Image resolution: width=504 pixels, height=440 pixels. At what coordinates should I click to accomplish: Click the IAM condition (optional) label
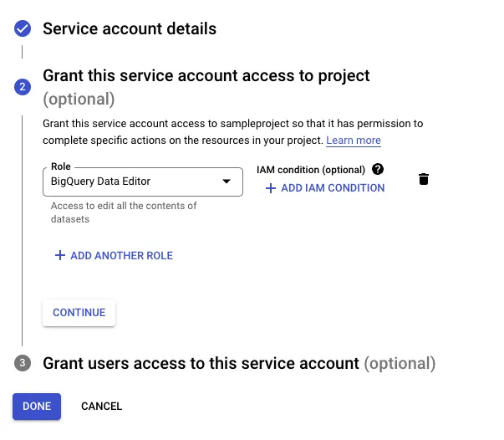pos(311,170)
